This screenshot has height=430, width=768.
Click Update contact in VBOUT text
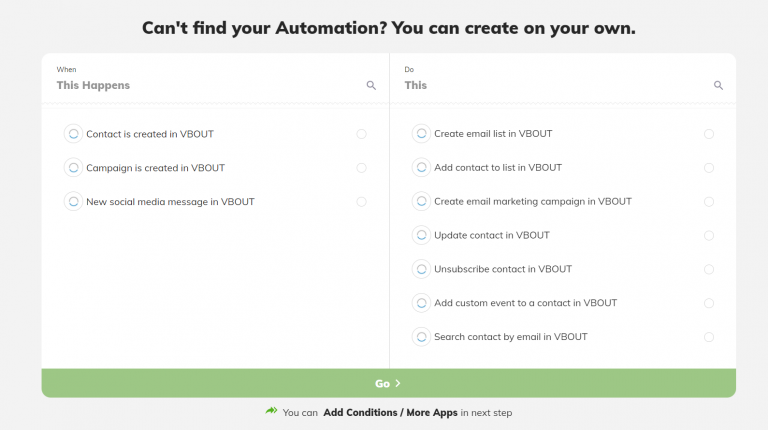pos(492,235)
